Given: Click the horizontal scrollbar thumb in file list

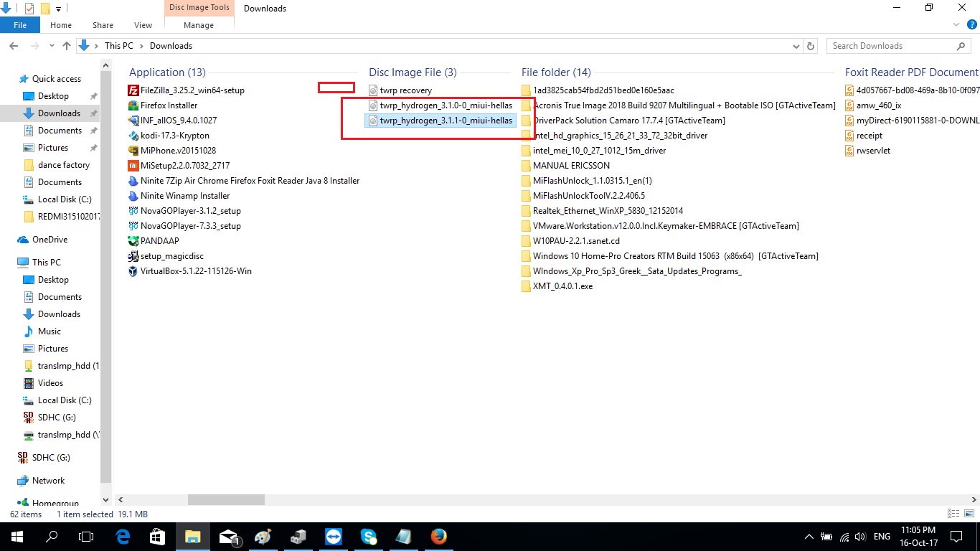Looking at the screenshot, I should (x=226, y=499).
